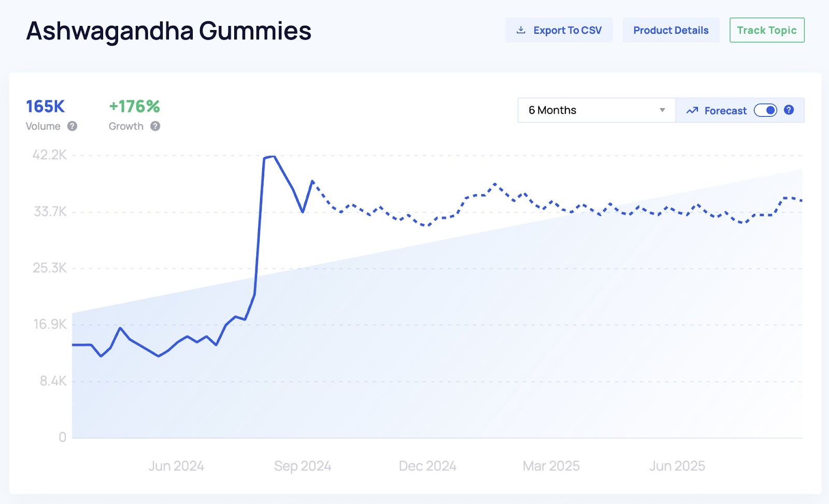
Task: Click the dropdown arrow beside 6 Months
Action: (x=662, y=110)
